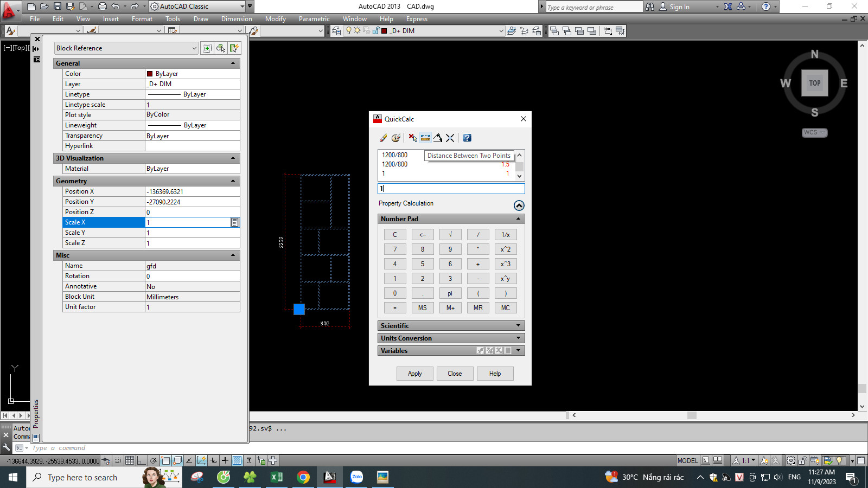The height and width of the screenshot is (488, 868).
Task: Click the Select Objects icon in Properties
Action: tap(220, 48)
